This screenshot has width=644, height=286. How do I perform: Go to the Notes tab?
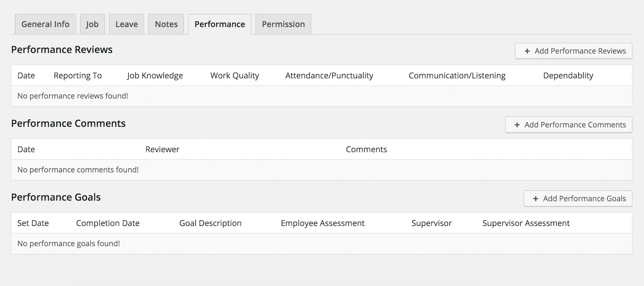166,24
